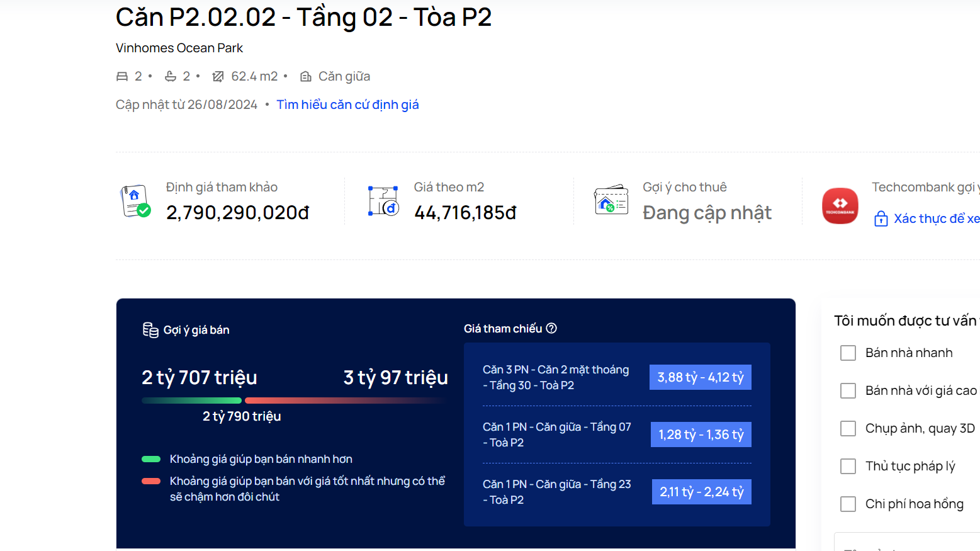The width and height of the screenshot is (980, 551).
Task: Select the 'Căn 3 PN - Căn 2 mặt thoáng' reference
Action: [x=556, y=377]
